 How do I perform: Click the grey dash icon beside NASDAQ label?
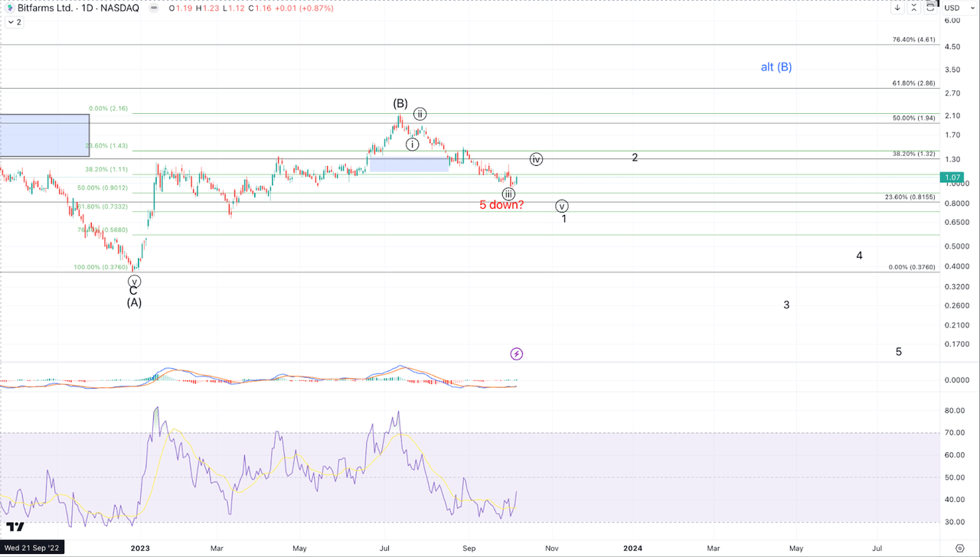[x=153, y=8]
